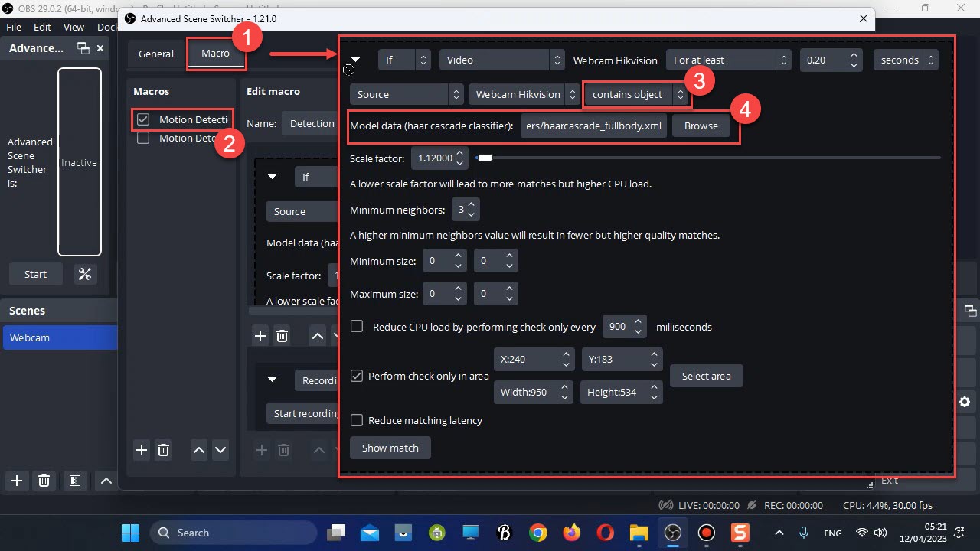Enable the second Motion Detection macro checkbox
Viewport: 980px width, 551px height.
(142, 139)
